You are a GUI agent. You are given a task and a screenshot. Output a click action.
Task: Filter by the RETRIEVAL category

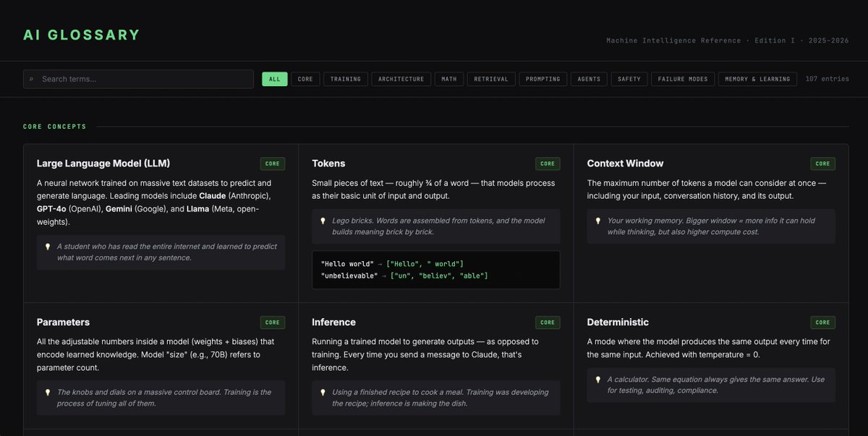click(x=491, y=79)
